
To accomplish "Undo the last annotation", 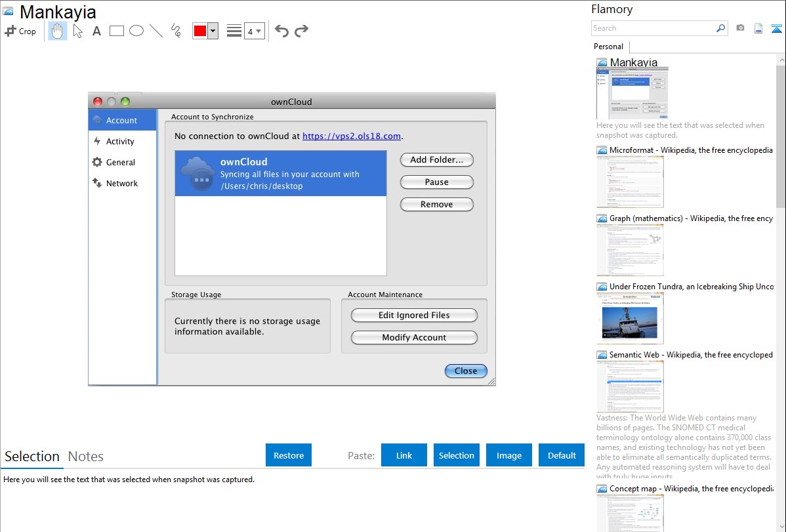I will point(281,31).
